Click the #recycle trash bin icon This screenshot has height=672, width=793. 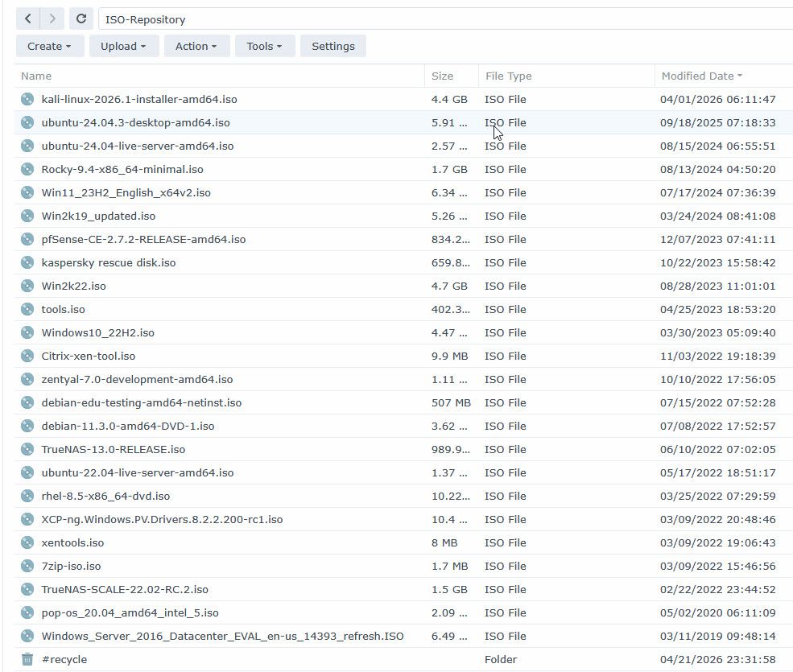coord(27,659)
